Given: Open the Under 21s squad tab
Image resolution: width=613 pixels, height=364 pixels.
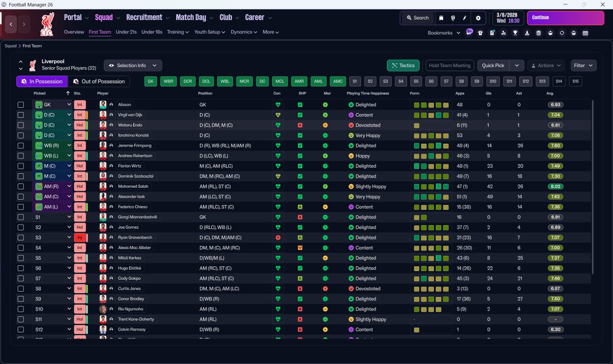Looking at the screenshot, I should tap(126, 32).
